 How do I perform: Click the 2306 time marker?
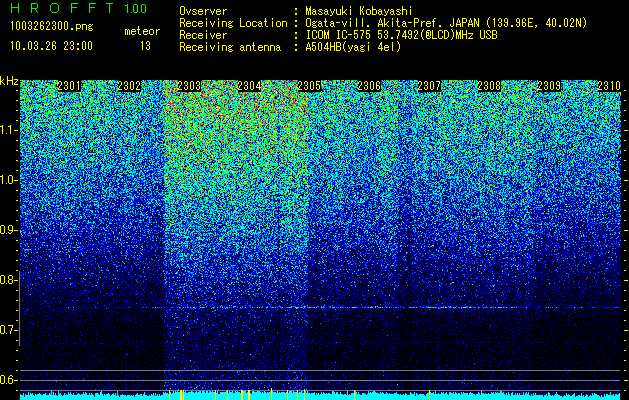click(x=369, y=86)
